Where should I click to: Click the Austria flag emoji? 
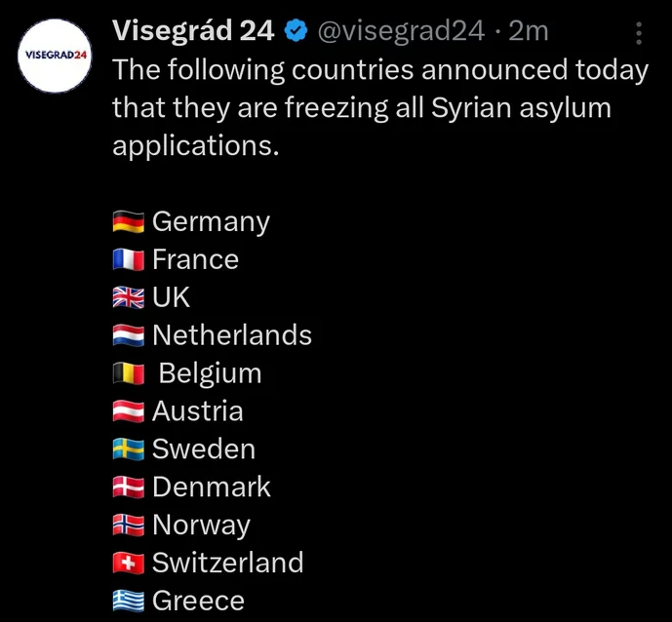(129, 411)
